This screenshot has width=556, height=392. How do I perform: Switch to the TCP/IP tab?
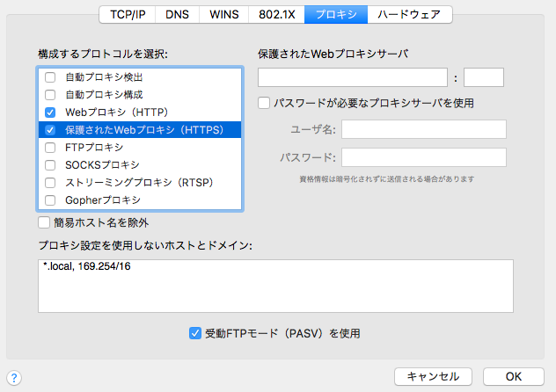tap(128, 15)
